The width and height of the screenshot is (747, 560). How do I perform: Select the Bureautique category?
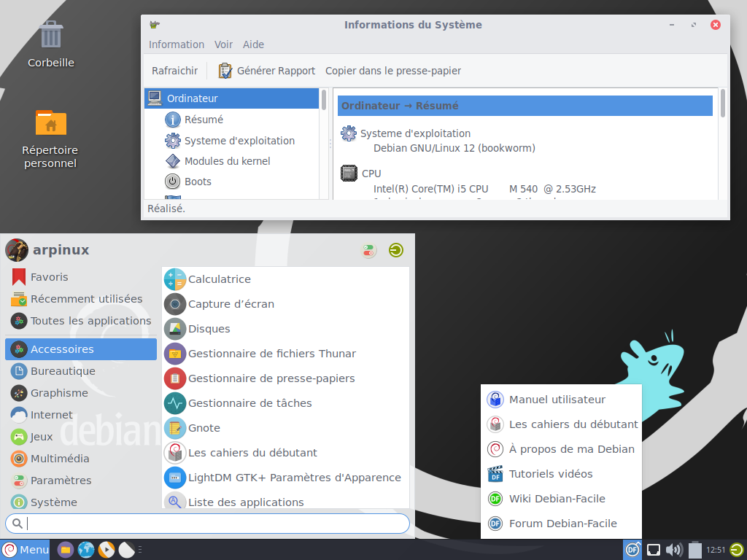point(81,371)
